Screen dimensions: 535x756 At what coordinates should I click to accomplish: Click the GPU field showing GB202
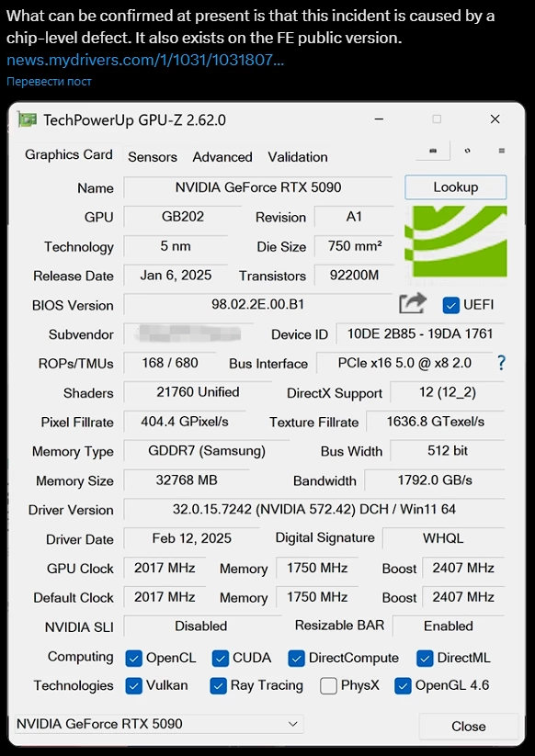[182, 217]
